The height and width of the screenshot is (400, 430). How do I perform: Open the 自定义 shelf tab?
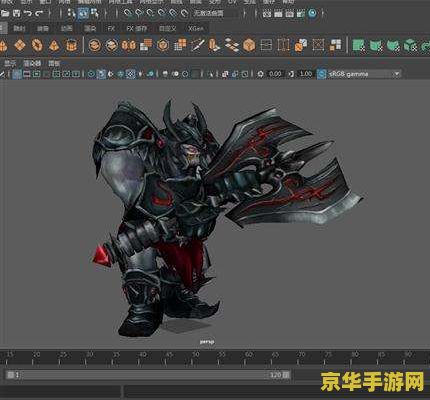(167, 29)
